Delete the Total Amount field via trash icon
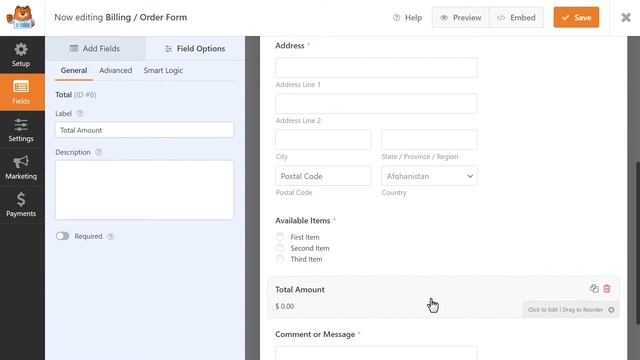640x360 pixels. 607,289
